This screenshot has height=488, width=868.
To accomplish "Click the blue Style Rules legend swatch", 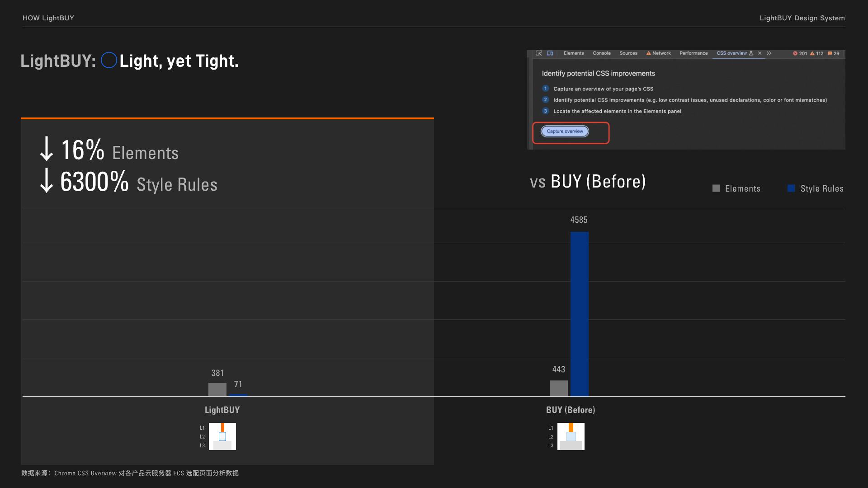I will (791, 188).
